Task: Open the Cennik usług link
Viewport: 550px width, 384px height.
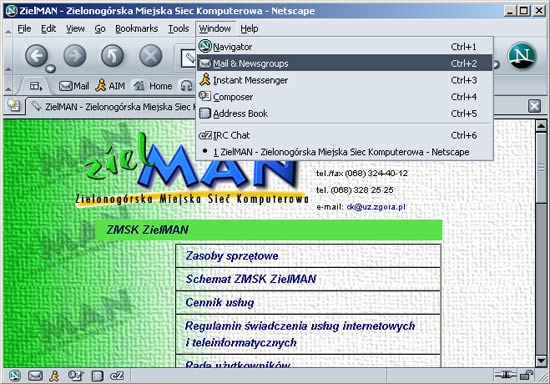Action: pyautogui.click(x=220, y=302)
